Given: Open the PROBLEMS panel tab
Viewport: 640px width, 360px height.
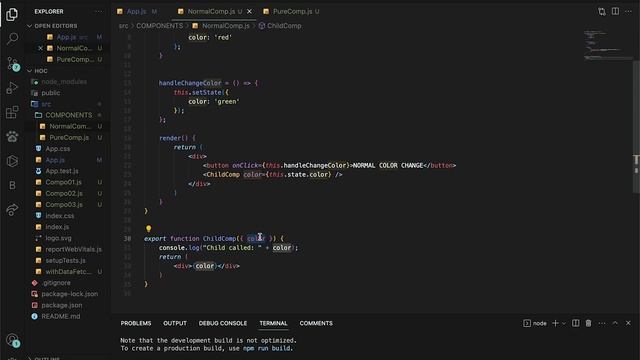Looking at the screenshot, I should 136,323.
